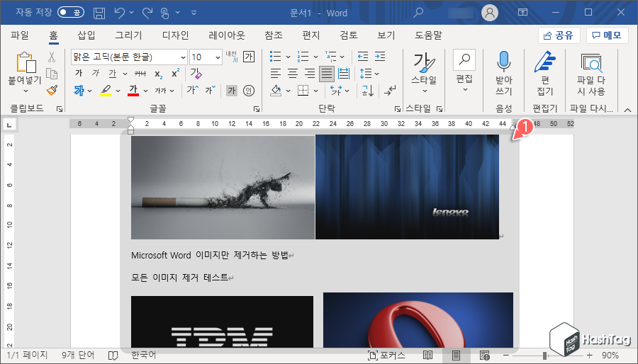Click the Undo arrow icon

(120, 13)
